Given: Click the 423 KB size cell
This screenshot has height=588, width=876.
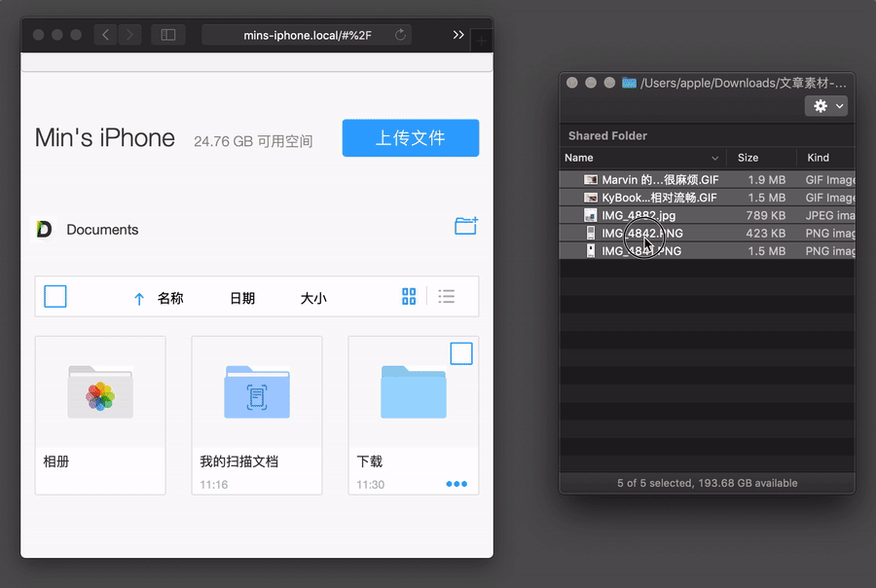Looking at the screenshot, I should pyautogui.click(x=765, y=233).
